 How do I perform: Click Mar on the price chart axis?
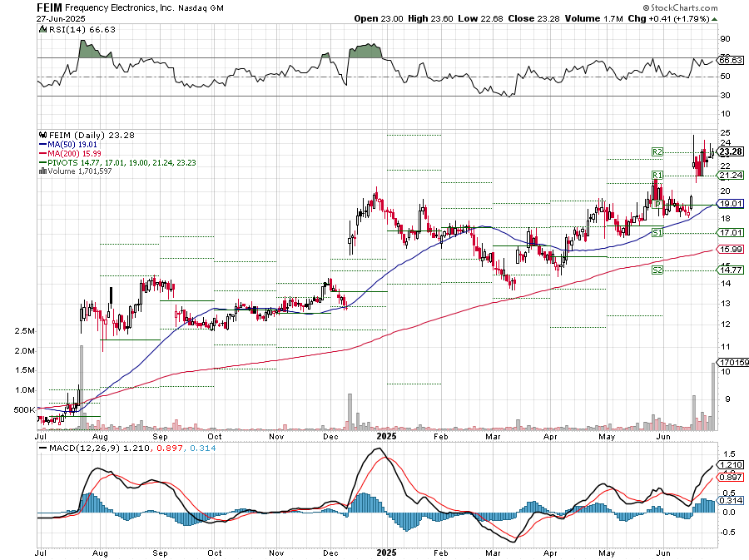click(x=493, y=437)
